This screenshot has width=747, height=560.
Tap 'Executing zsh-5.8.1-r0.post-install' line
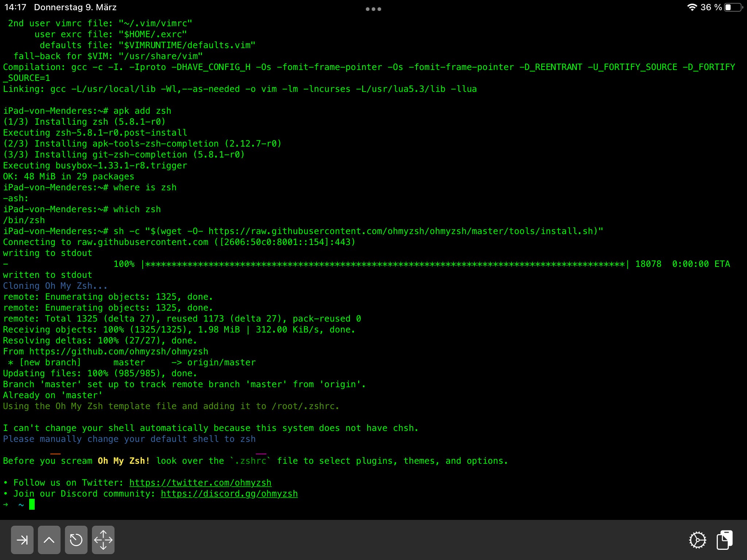coord(95,133)
